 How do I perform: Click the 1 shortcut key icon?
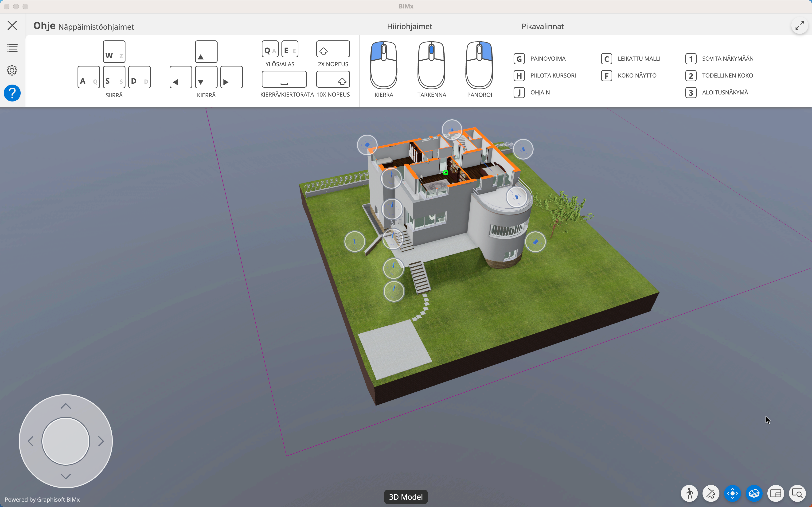[x=691, y=59]
